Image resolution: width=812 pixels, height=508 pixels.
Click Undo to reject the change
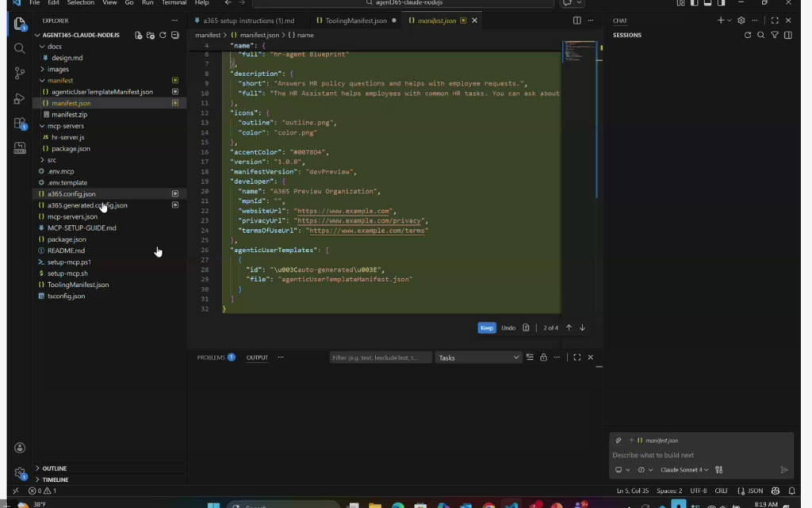[x=508, y=328]
